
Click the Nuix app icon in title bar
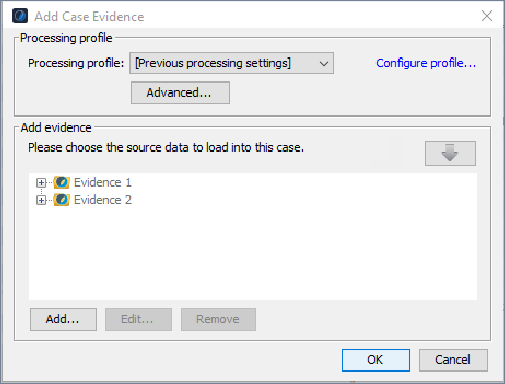click(x=20, y=16)
